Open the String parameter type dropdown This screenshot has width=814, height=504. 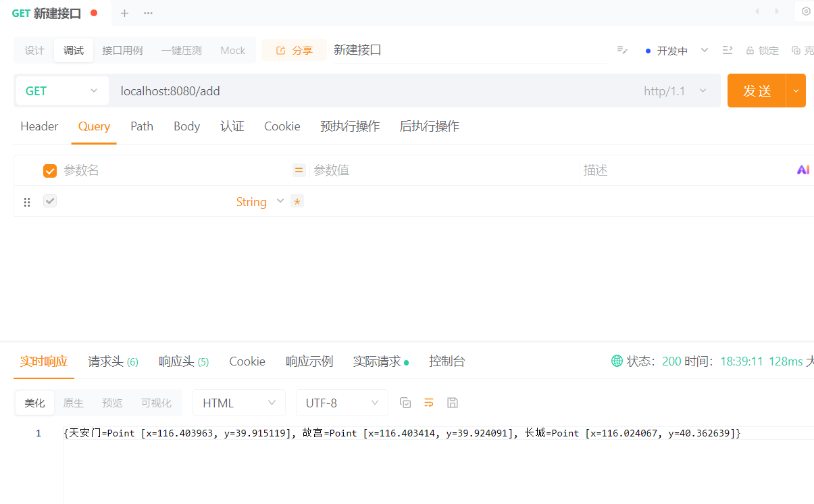pos(259,201)
